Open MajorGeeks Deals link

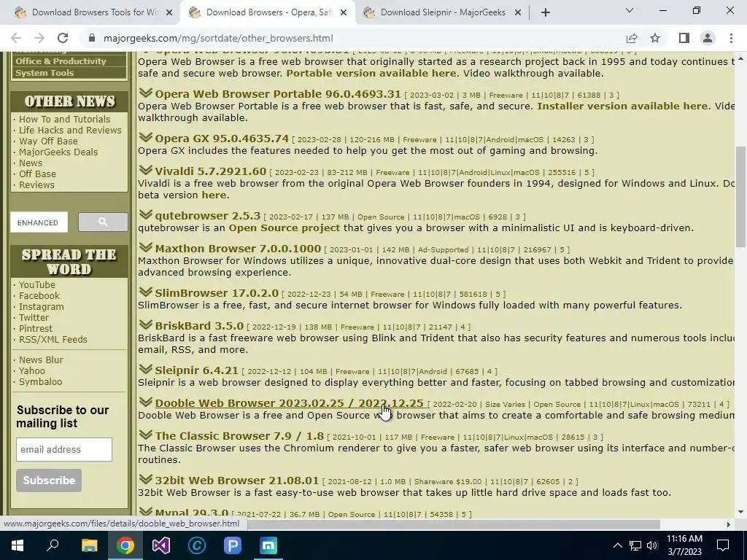tap(58, 152)
